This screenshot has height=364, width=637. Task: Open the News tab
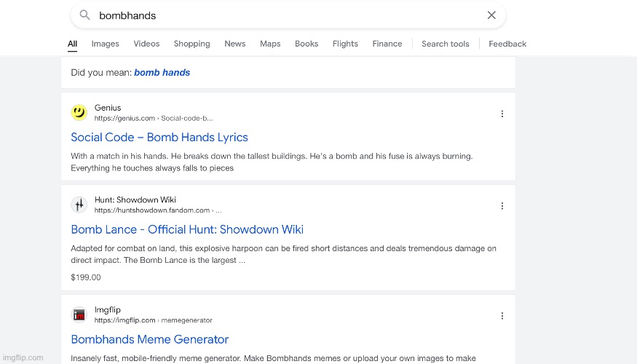click(235, 44)
